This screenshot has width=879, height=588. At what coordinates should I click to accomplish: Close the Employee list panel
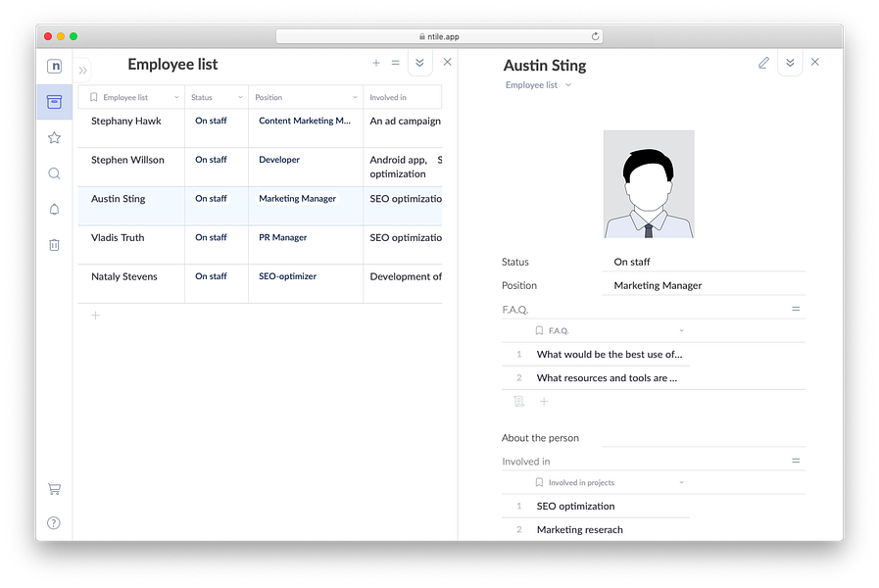(448, 62)
